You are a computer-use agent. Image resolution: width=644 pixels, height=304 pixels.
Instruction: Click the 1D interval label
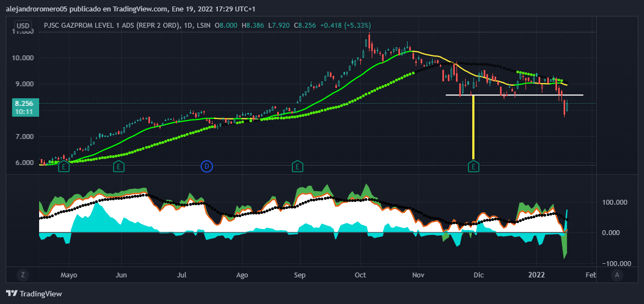189,26
